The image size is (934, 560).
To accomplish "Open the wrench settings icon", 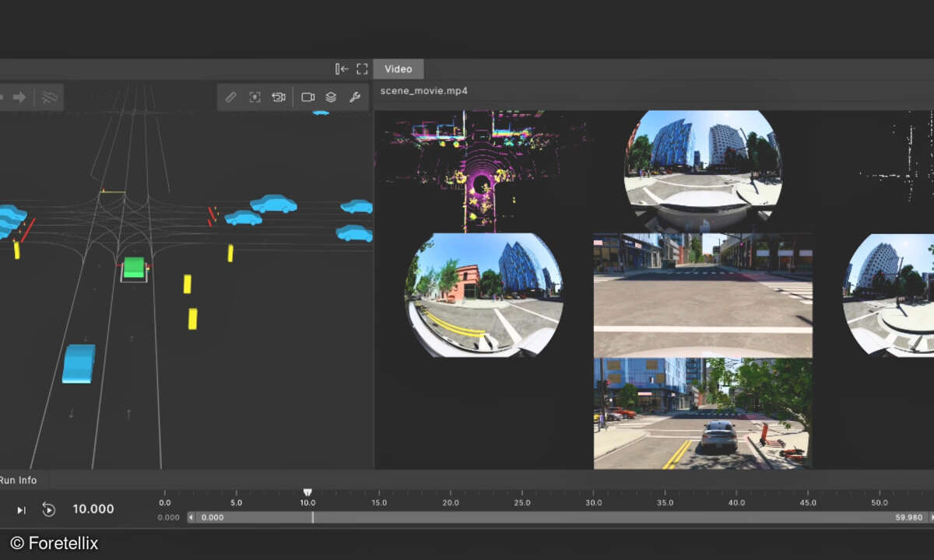I will point(354,97).
